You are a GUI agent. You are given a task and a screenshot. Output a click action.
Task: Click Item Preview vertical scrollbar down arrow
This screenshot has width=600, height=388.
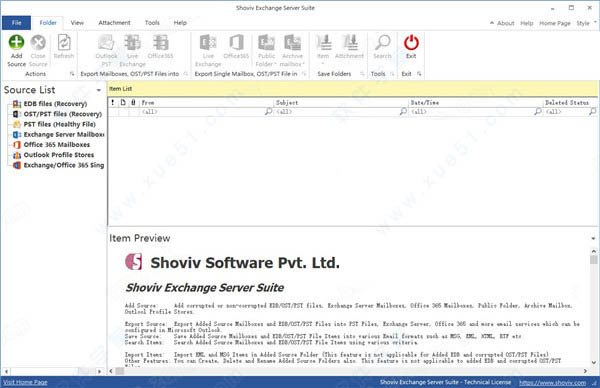point(593,362)
